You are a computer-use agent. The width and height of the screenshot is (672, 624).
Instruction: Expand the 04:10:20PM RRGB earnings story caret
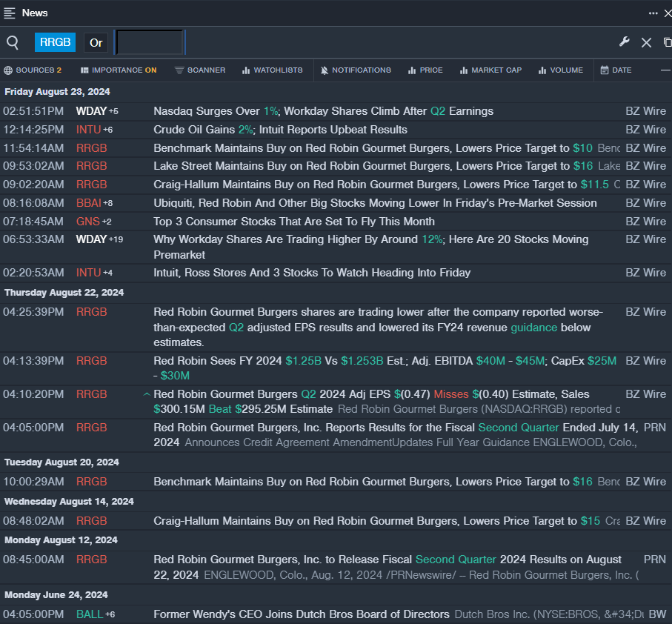click(146, 394)
